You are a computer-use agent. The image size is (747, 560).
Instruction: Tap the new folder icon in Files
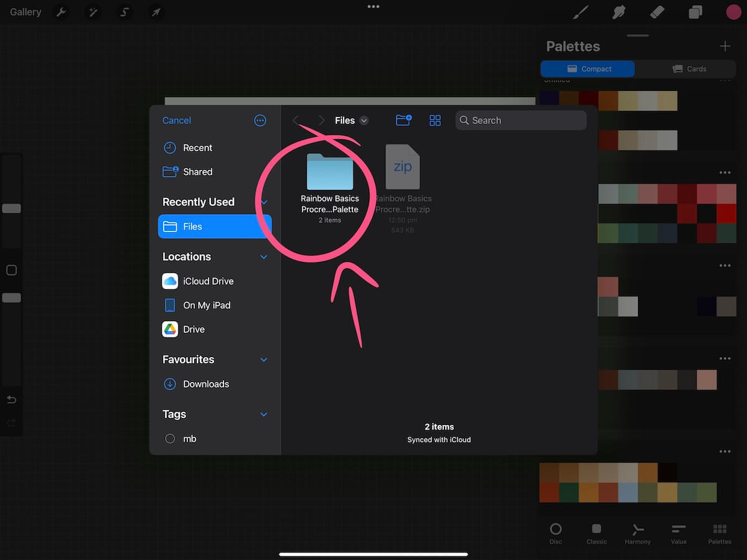(x=403, y=120)
